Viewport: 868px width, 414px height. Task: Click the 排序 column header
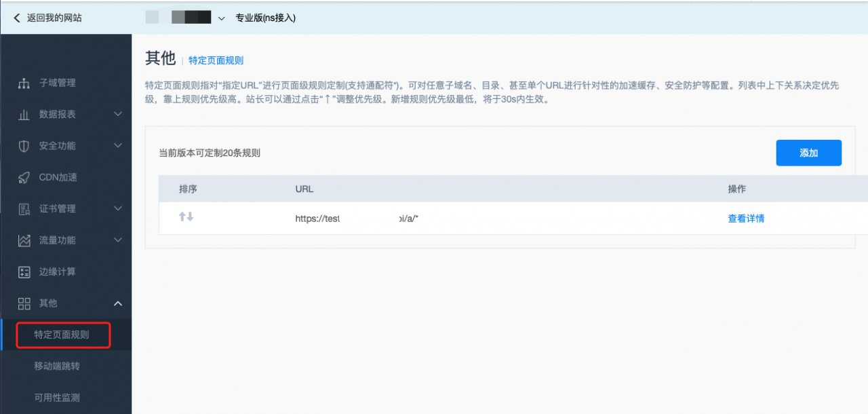pyautogui.click(x=188, y=189)
